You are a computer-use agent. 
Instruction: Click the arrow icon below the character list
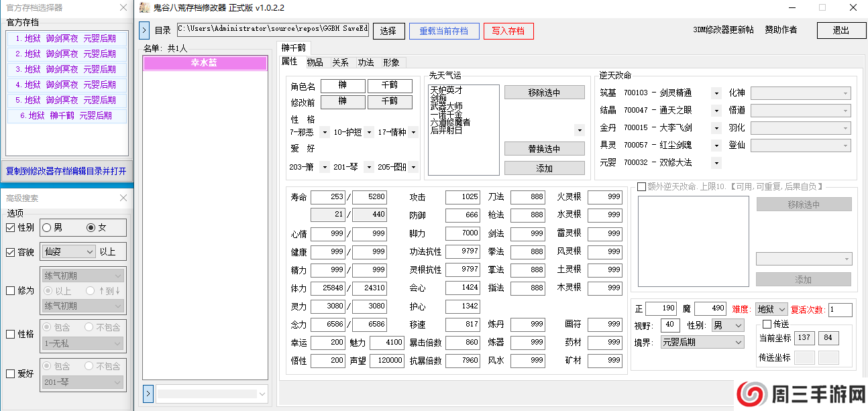(x=148, y=394)
